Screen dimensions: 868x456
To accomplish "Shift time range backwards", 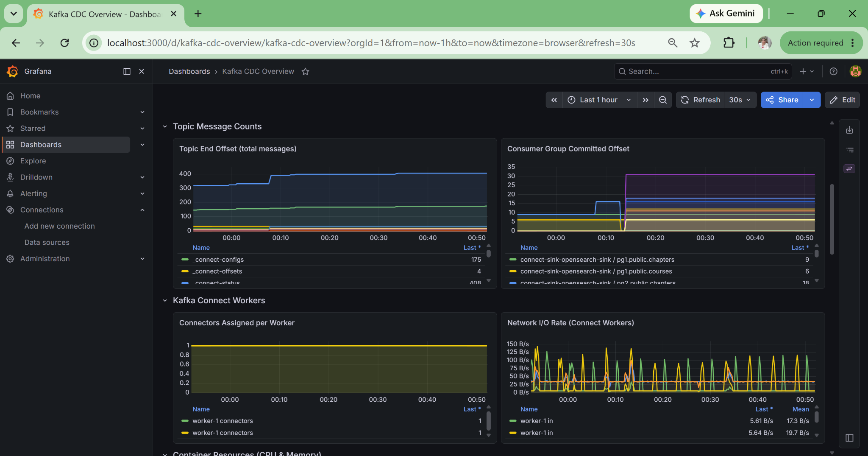I will tap(554, 100).
